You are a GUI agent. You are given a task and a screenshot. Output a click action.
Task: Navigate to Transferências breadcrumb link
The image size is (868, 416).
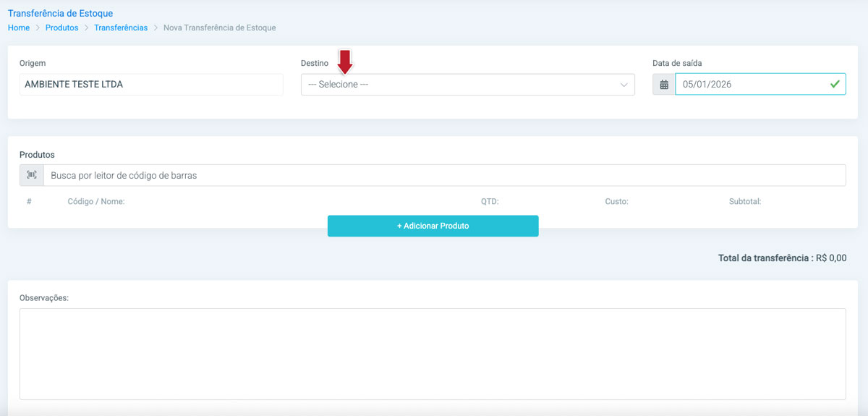tap(121, 27)
